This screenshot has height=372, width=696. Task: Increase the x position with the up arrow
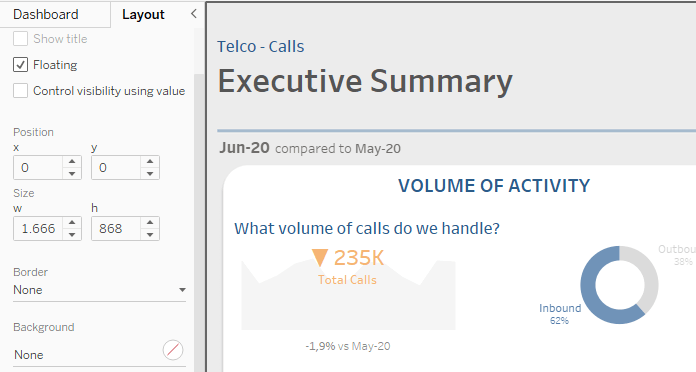[72, 162]
